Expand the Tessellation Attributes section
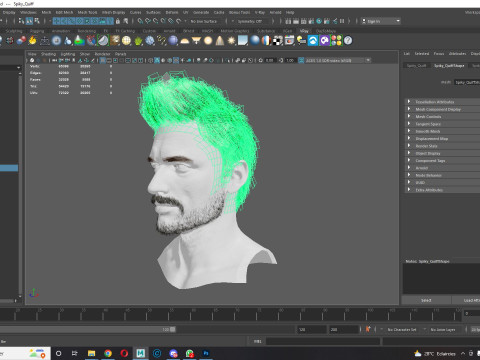This screenshot has width=480, height=360. pos(442,102)
